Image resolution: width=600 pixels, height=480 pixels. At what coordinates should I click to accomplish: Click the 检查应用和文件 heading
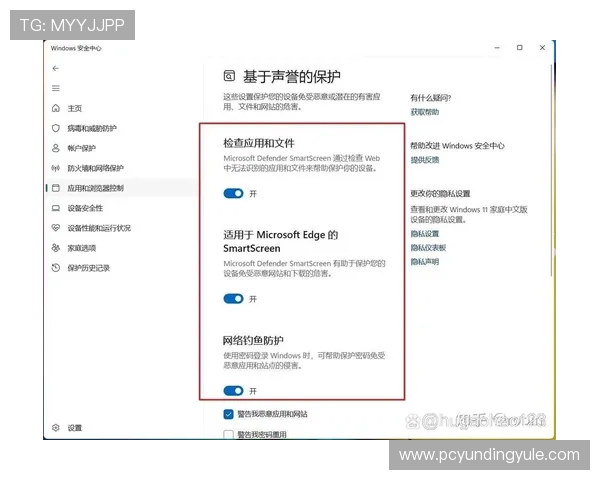pos(259,143)
